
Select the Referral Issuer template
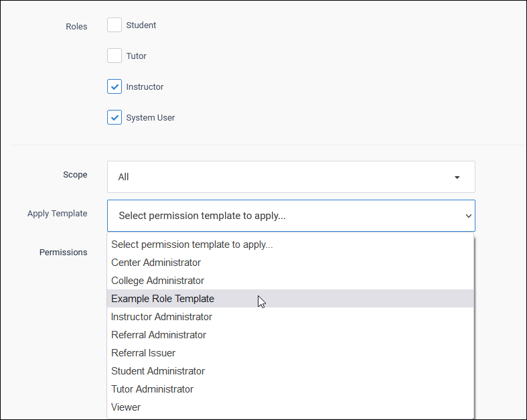coord(143,353)
